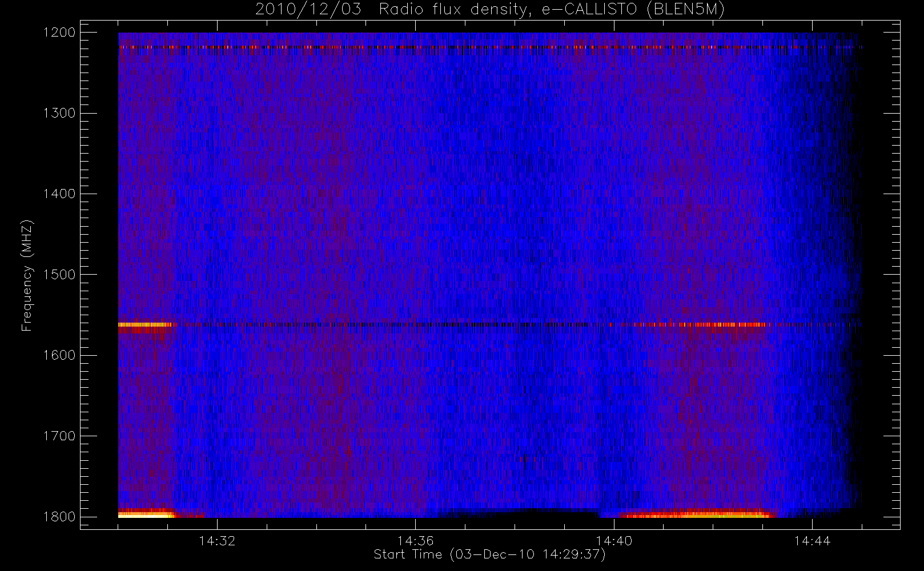Click the 14:44 time tick label
924x571 pixels.
tap(812, 541)
